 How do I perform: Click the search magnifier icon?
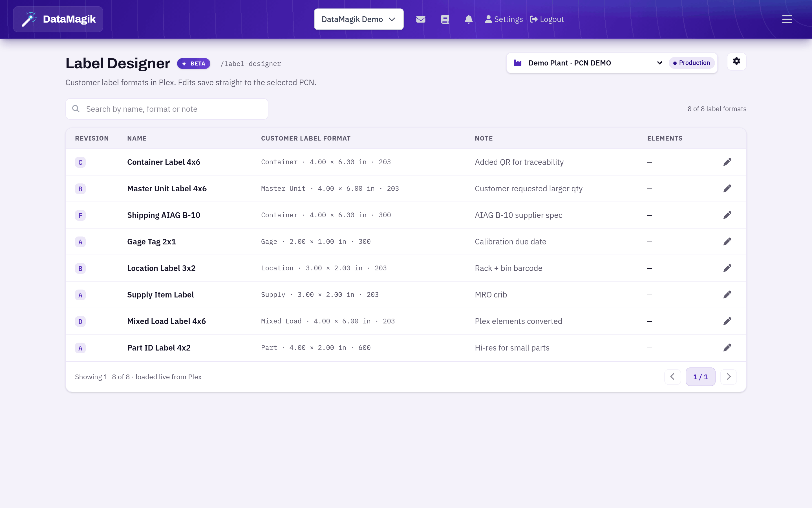(76, 109)
